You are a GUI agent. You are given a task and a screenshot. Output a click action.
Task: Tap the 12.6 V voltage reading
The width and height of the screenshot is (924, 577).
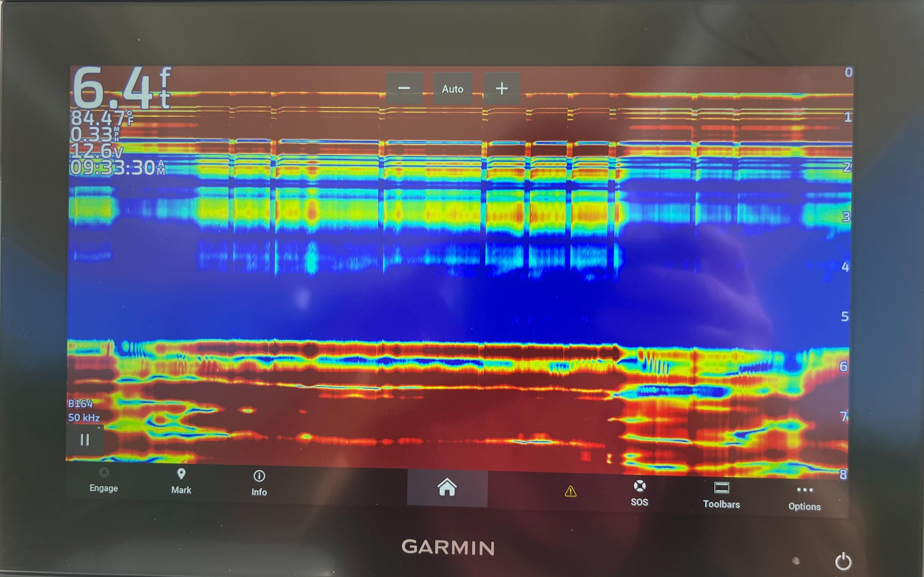(97, 151)
